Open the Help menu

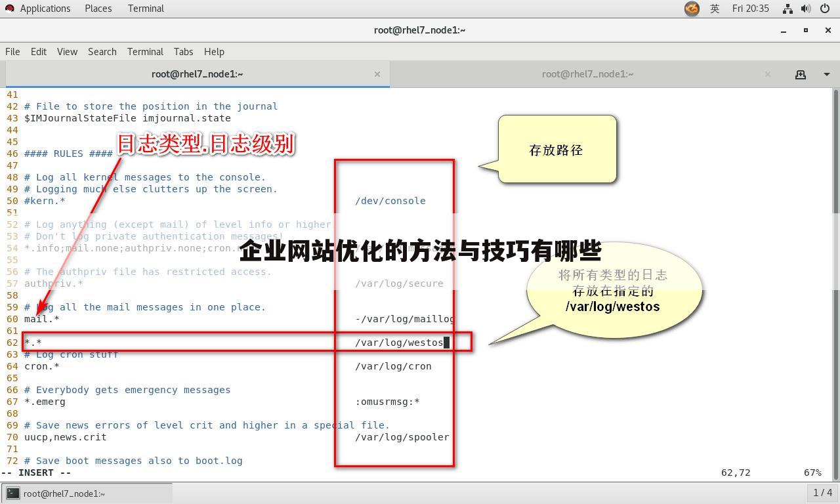point(214,51)
